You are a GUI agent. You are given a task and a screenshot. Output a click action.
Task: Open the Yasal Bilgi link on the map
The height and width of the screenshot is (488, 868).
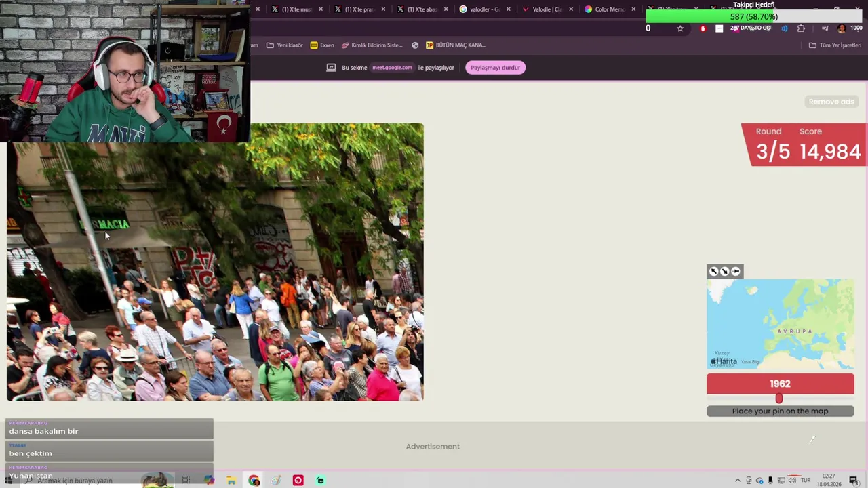(750, 362)
